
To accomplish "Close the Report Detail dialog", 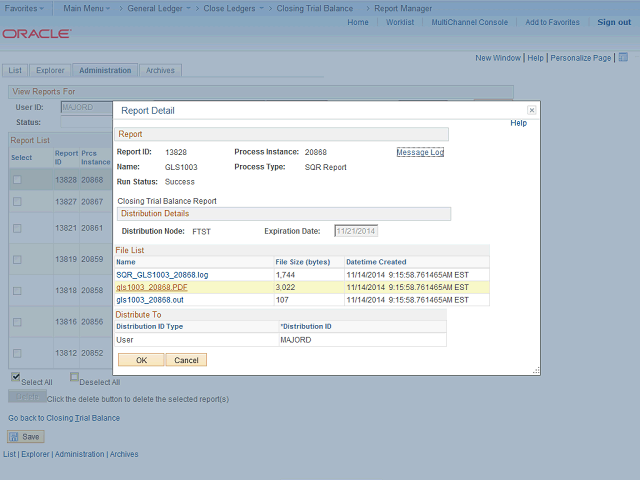I will tap(531, 110).
